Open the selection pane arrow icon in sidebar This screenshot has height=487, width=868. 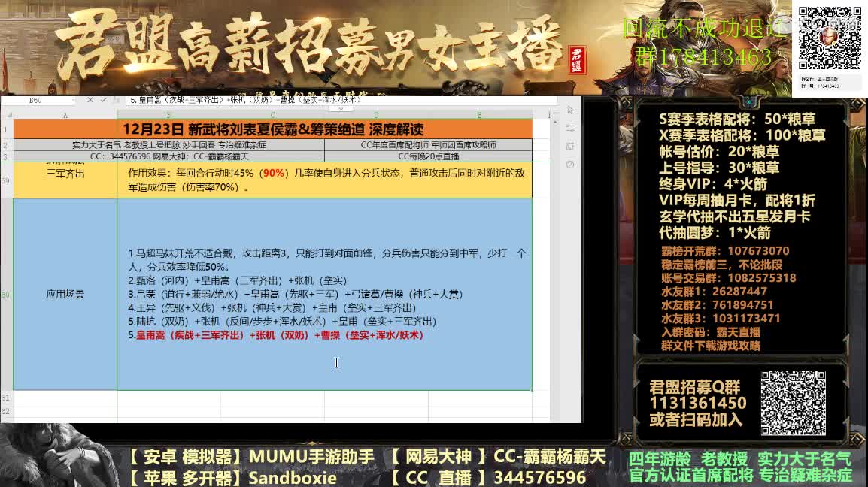tap(570, 110)
